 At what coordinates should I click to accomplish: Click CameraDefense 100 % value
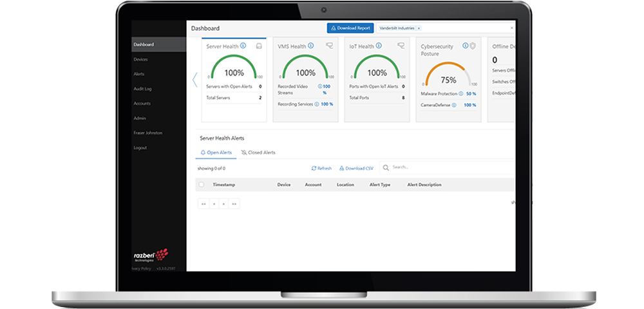coord(470,105)
